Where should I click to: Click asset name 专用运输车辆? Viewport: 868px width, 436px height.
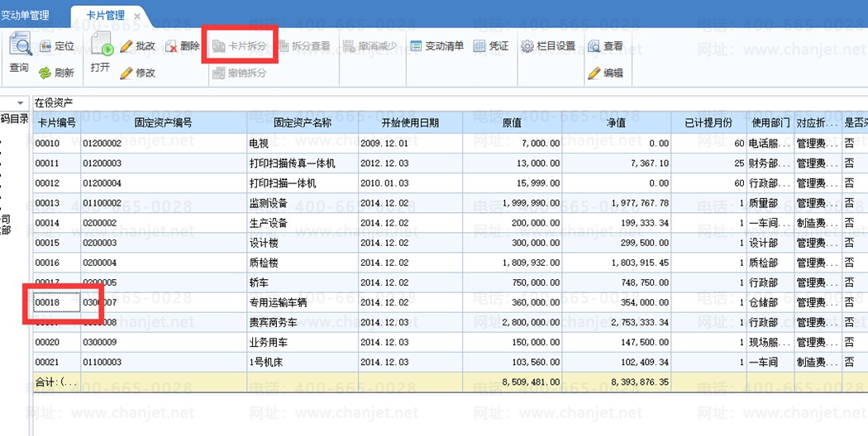pos(278,303)
